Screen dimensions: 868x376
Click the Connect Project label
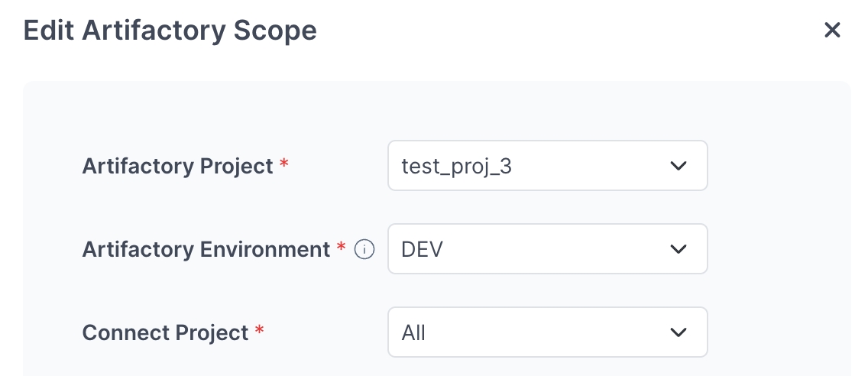coord(165,332)
